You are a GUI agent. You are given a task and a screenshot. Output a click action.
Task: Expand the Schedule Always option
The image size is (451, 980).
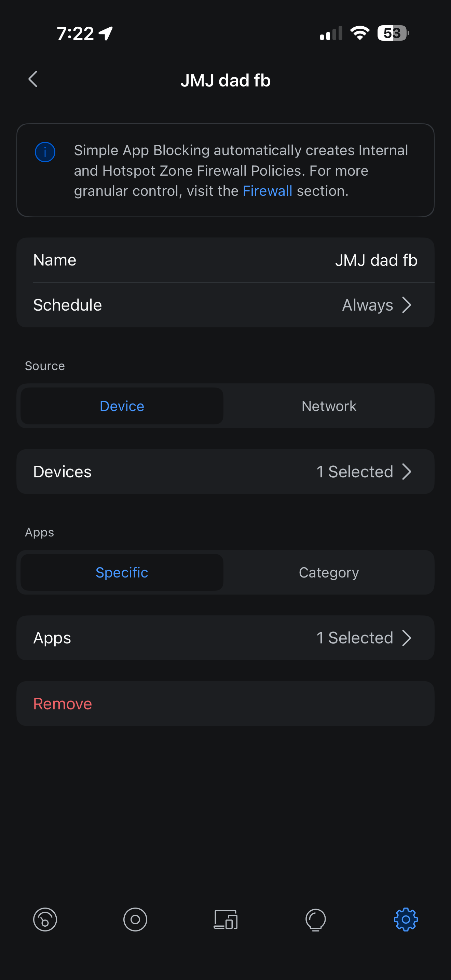pos(377,305)
